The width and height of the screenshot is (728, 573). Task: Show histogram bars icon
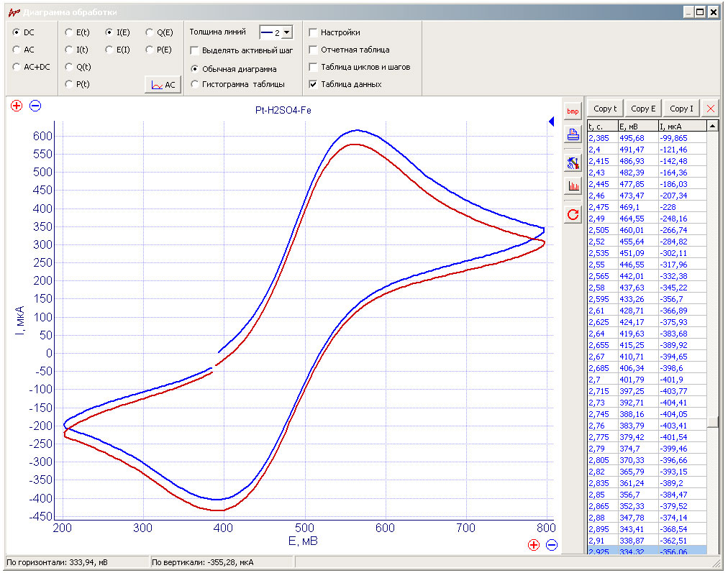573,186
